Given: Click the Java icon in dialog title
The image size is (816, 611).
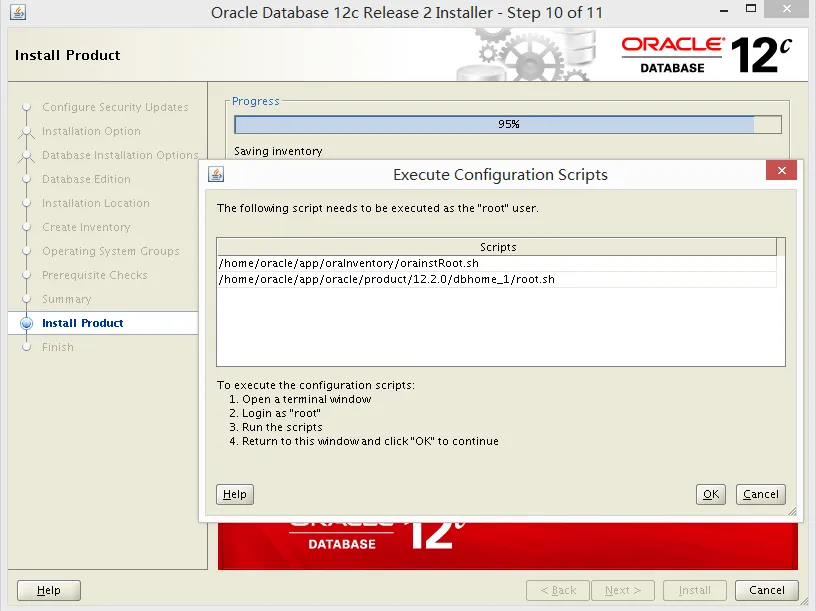Looking at the screenshot, I should tap(216, 174).
